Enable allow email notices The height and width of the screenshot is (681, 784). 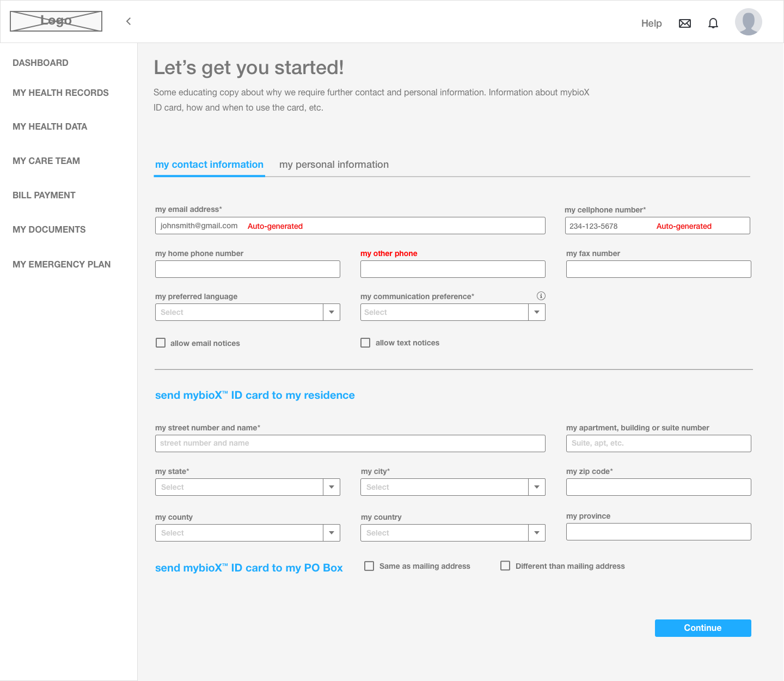pos(160,342)
